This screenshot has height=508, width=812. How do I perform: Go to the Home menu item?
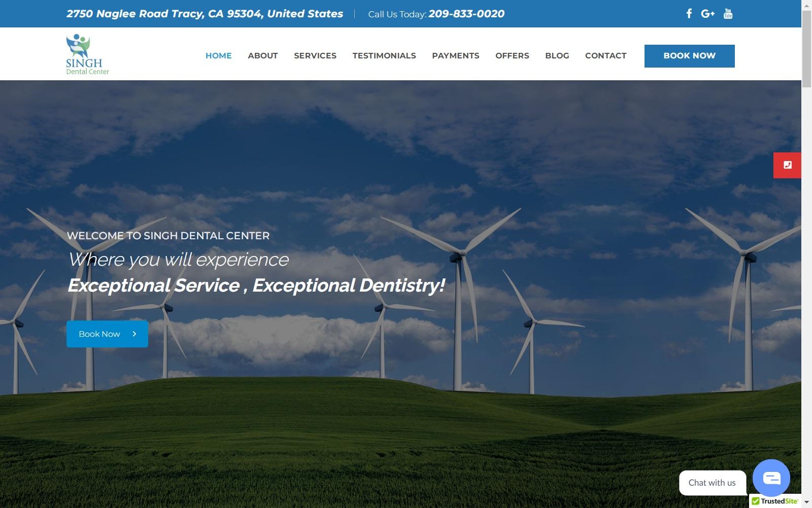coord(219,56)
